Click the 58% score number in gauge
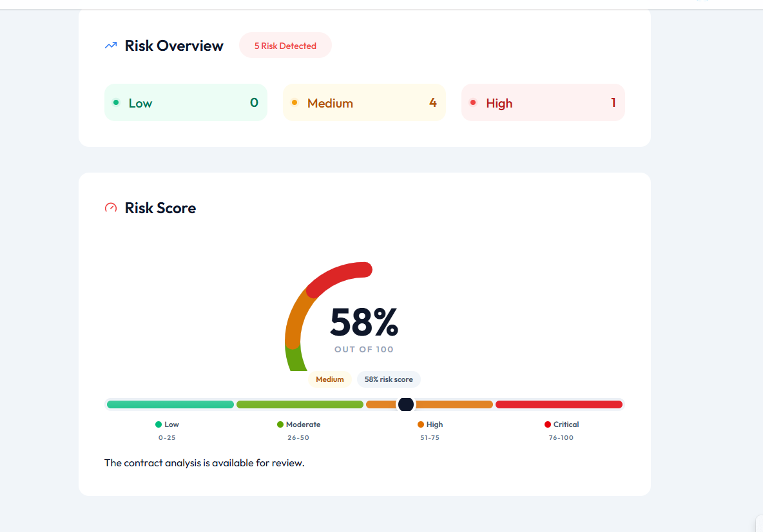Image resolution: width=763 pixels, height=532 pixels. [364, 322]
